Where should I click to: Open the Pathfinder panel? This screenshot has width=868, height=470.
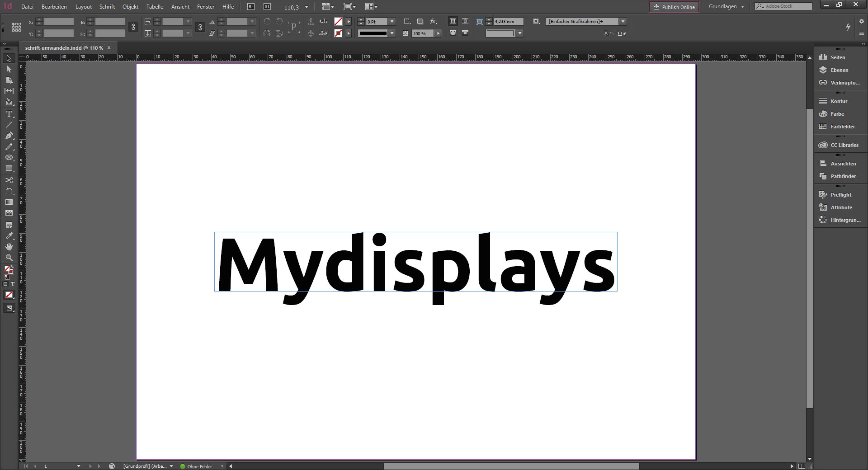coord(843,176)
